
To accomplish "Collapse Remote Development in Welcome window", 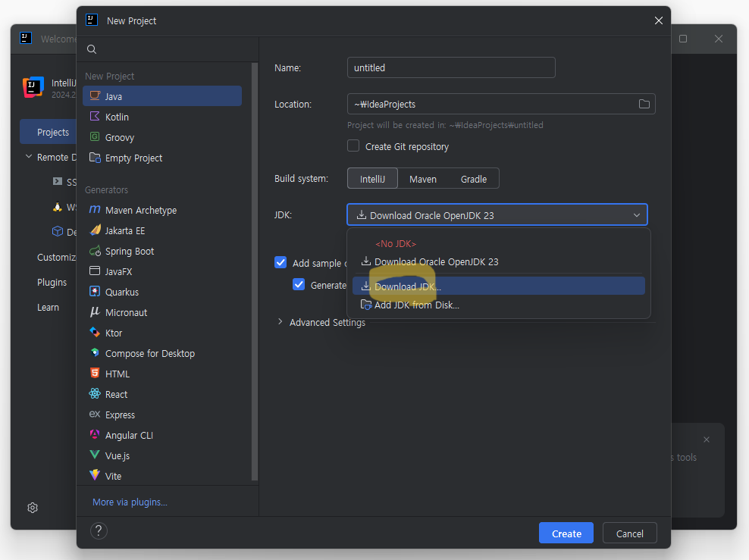I will coord(29,157).
